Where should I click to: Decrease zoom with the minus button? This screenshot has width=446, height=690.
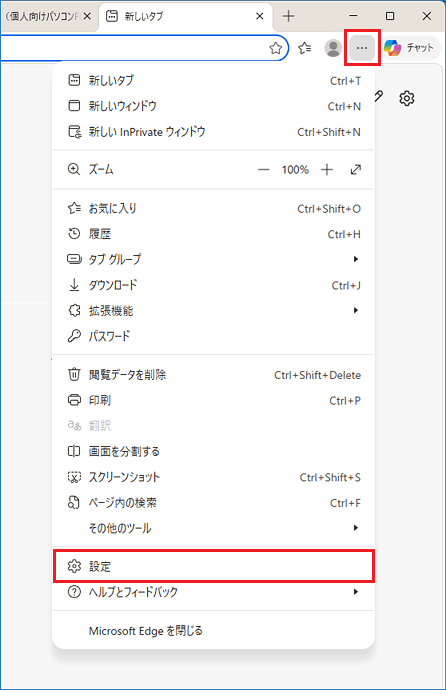click(x=263, y=169)
